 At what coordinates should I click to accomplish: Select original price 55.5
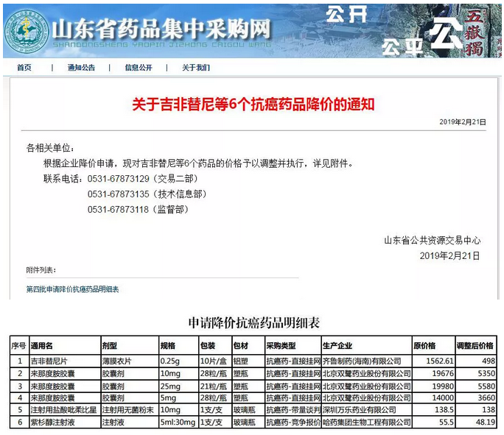pyautogui.click(x=433, y=422)
